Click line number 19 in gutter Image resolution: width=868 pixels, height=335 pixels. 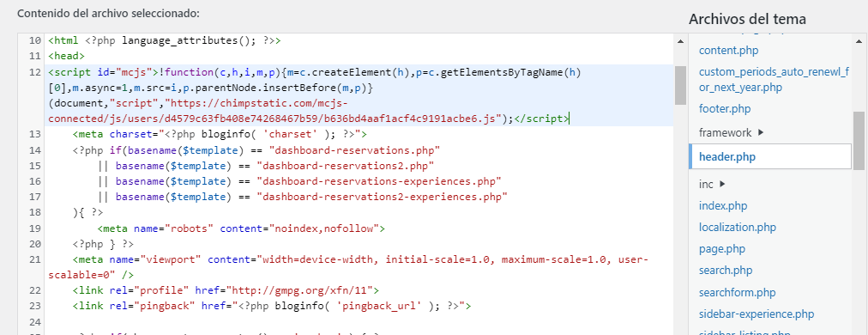click(34, 228)
